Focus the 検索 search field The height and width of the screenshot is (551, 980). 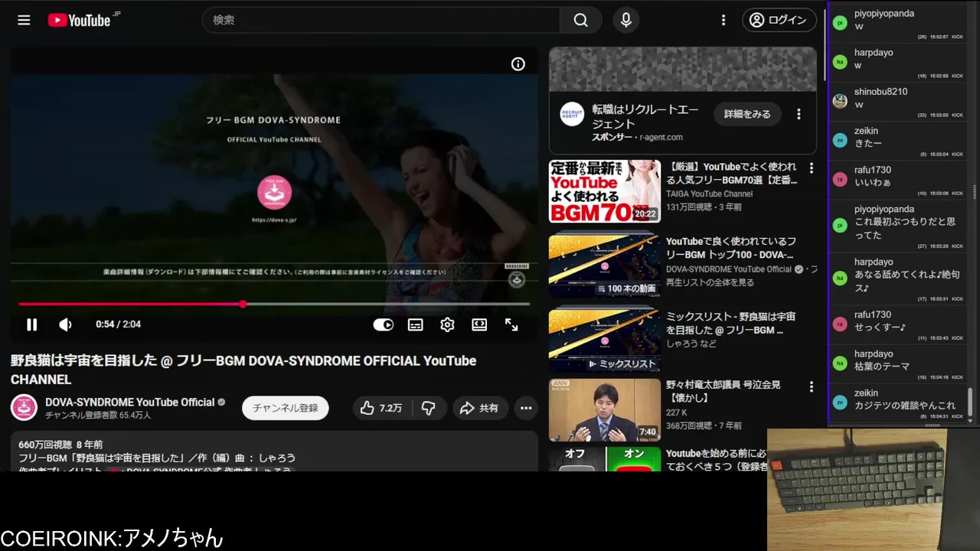point(381,20)
